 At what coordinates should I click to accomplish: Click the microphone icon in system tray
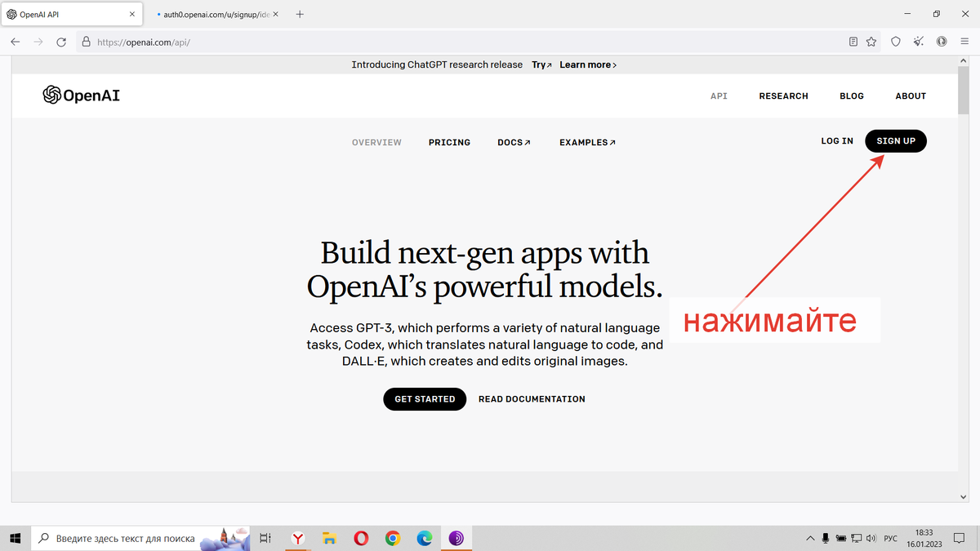click(x=826, y=538)
